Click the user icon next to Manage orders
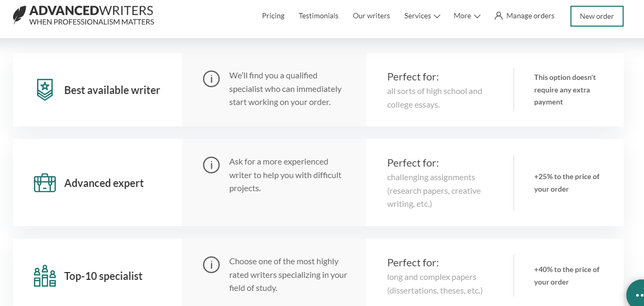This screenshot has height=306, width=644. coord(498,16)
